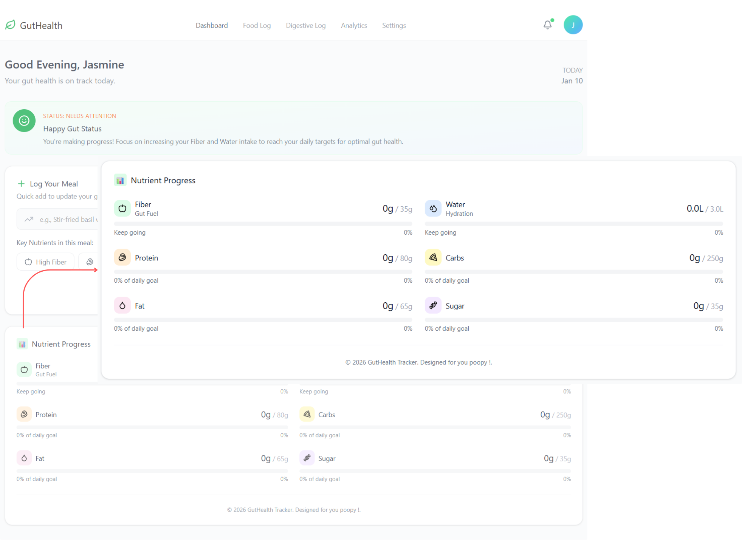Click the Fiber progress bar in zoomed panel
The image size is (756, 540).
coord(263,224)
